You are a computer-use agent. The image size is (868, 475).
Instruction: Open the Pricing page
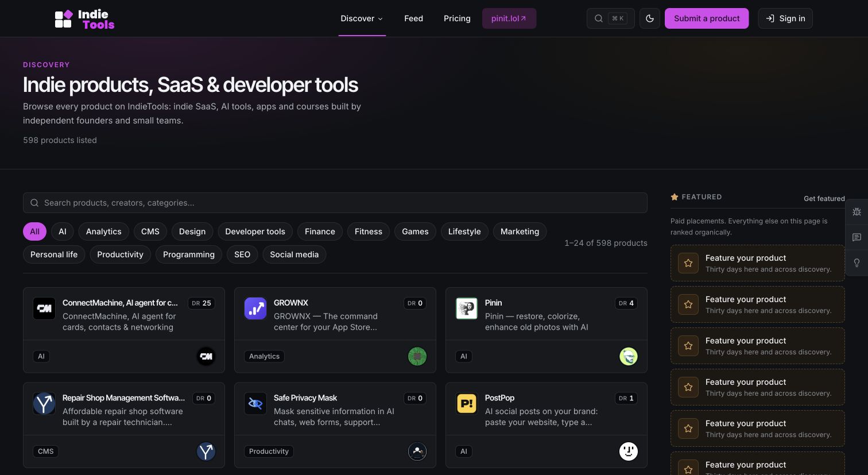[x=457, y=18]
